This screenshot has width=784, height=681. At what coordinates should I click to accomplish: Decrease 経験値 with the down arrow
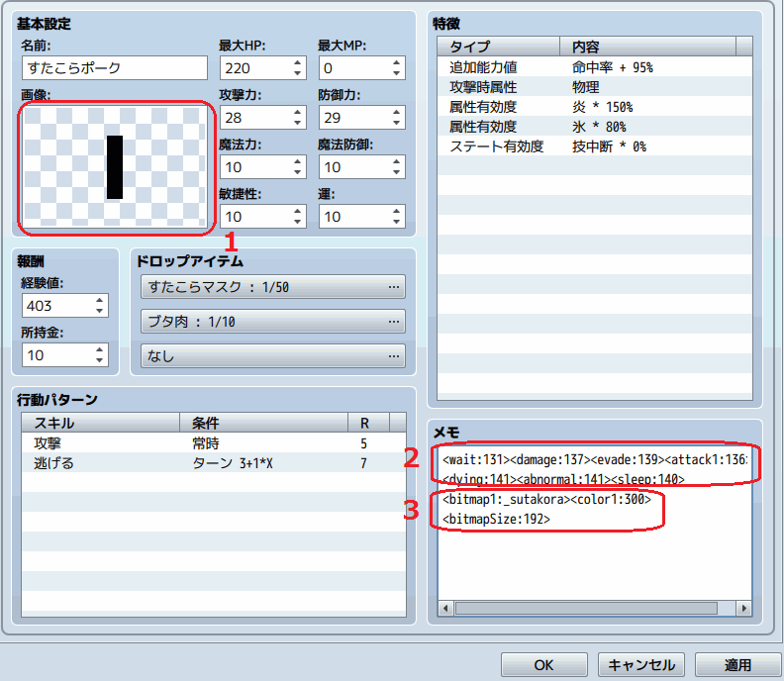pyautogui.click(x=100, y=311)
